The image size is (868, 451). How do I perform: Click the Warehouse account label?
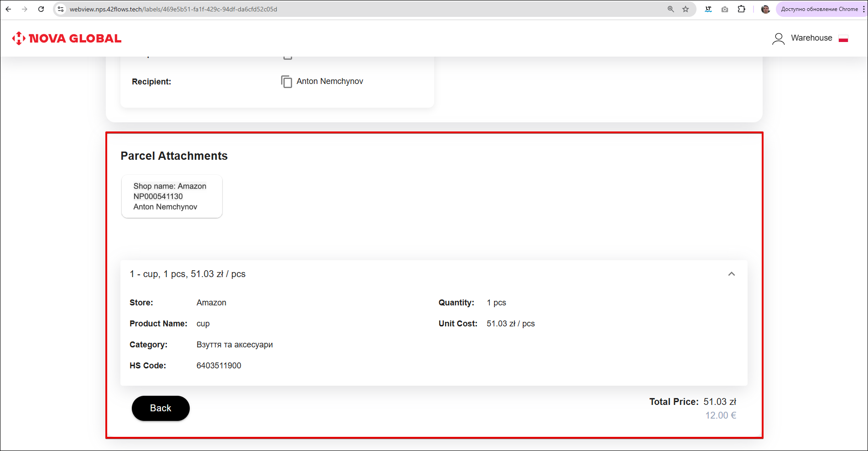coord(811,38)
